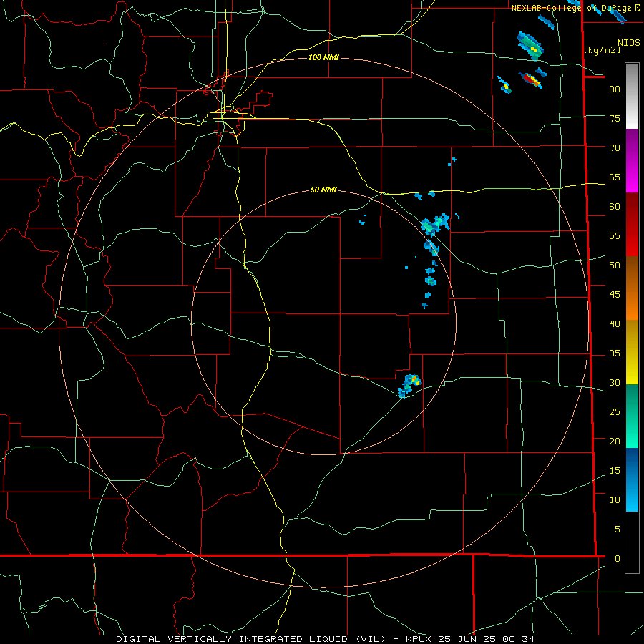This screenshot has height=644, width=644.
Task: Pick the green segment of the color scale
Action: click(x=632, y=416)
